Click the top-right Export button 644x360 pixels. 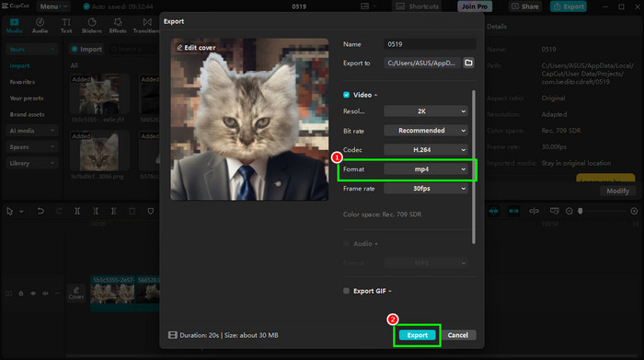click(x=569, y=6)
